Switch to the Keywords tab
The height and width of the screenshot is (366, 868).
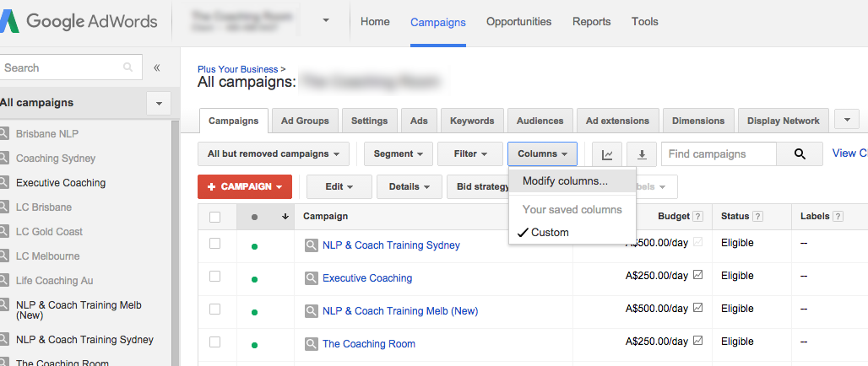pos(472,121)
